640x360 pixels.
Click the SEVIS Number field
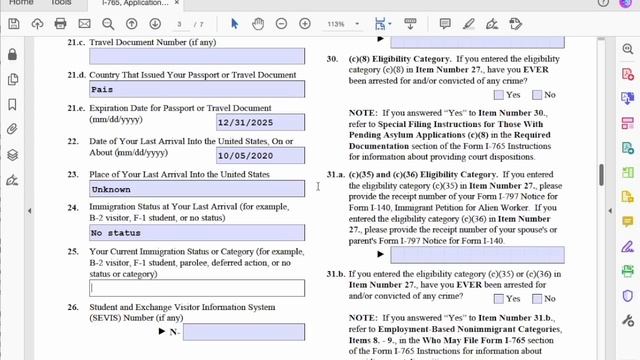(x=244, y=332)
